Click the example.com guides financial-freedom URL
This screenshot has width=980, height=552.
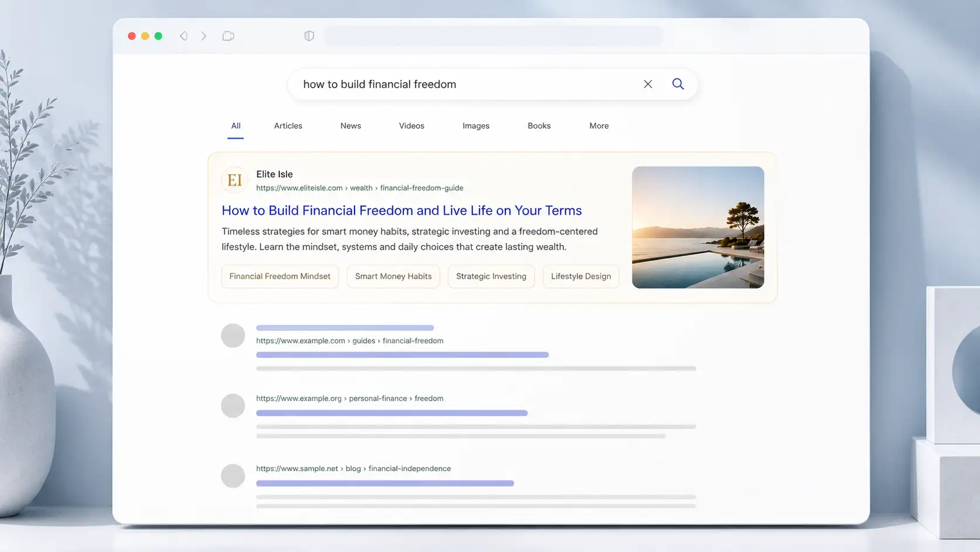click(x=350, y=341)
